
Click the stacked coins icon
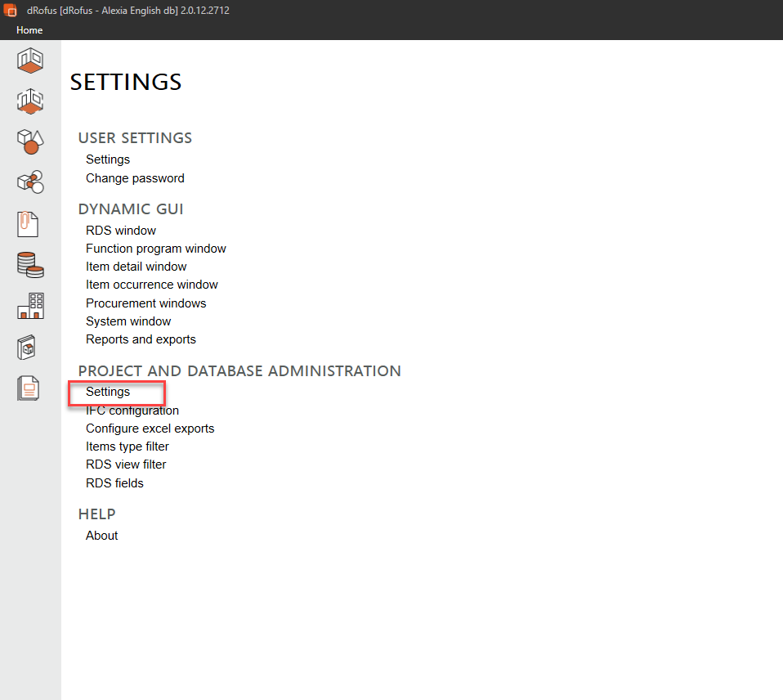click(x=30, y=265)
